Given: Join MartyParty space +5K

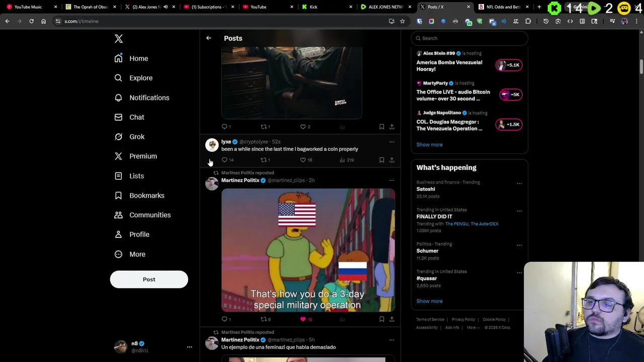Looking at the screenshot, I should (x=511, y=95).
